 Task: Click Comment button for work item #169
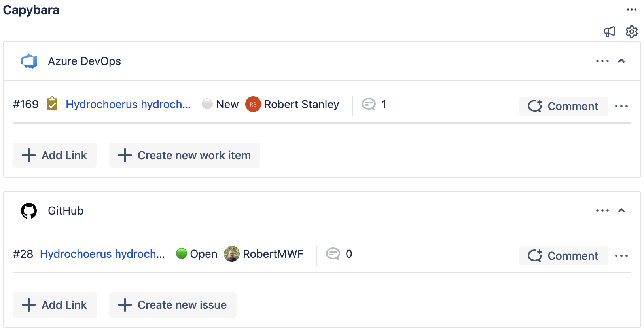(563, 106)
